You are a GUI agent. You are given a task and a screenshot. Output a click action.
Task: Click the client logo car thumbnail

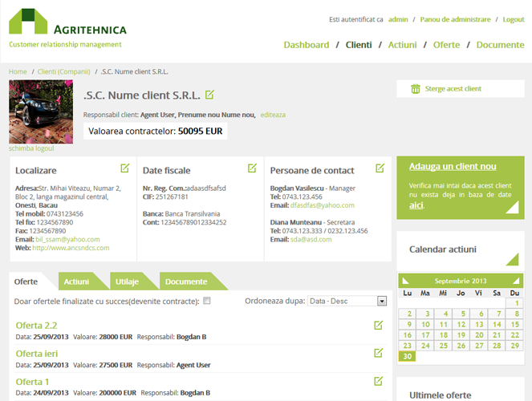click(41, 111)
